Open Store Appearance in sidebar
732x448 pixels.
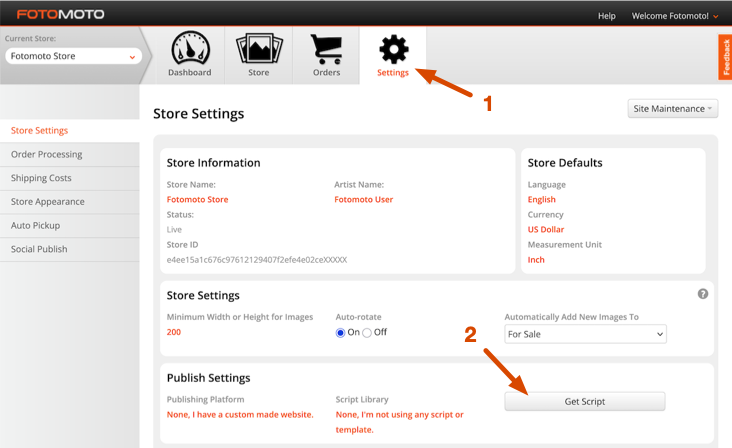coord(70,202)
